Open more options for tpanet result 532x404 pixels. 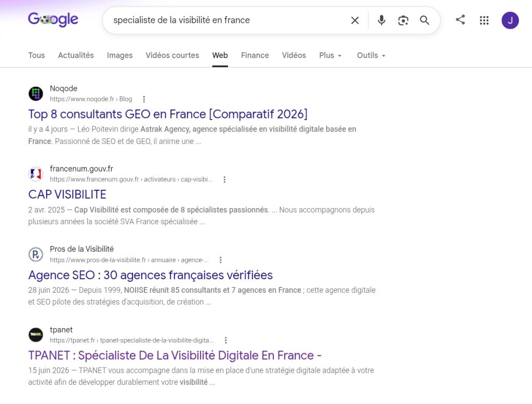pos(225,341)
